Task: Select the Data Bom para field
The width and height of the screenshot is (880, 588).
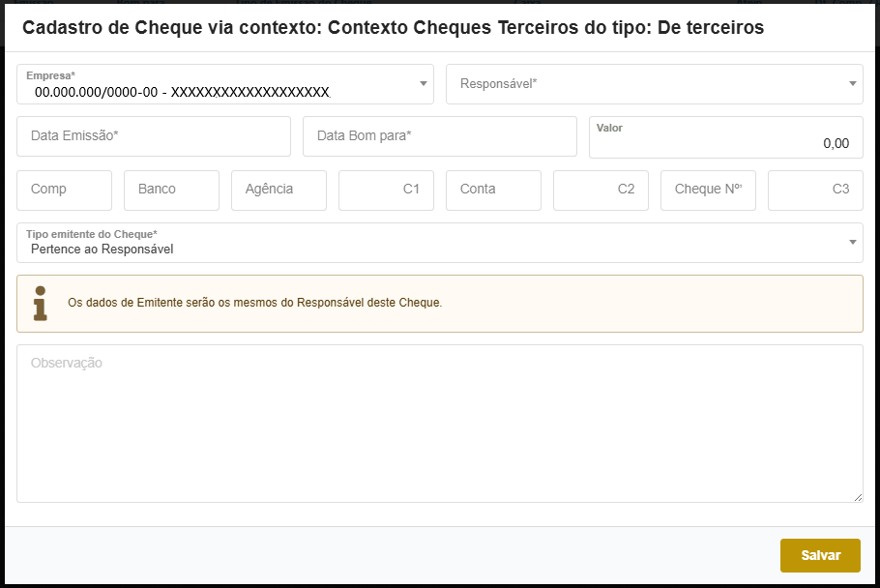Action: 439,136
